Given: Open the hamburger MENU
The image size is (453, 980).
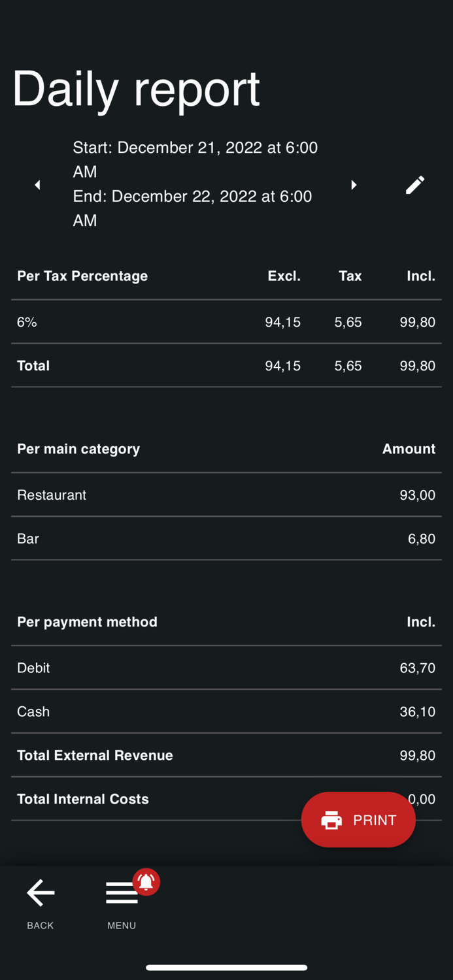Looking at the screenshot, I should tap(122, 894).
